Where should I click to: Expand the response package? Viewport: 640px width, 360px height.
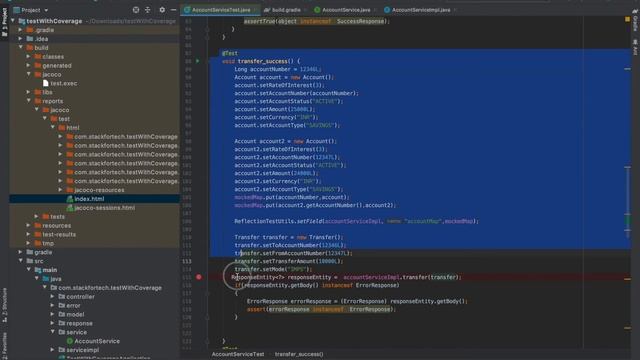[x=53, y=323]
